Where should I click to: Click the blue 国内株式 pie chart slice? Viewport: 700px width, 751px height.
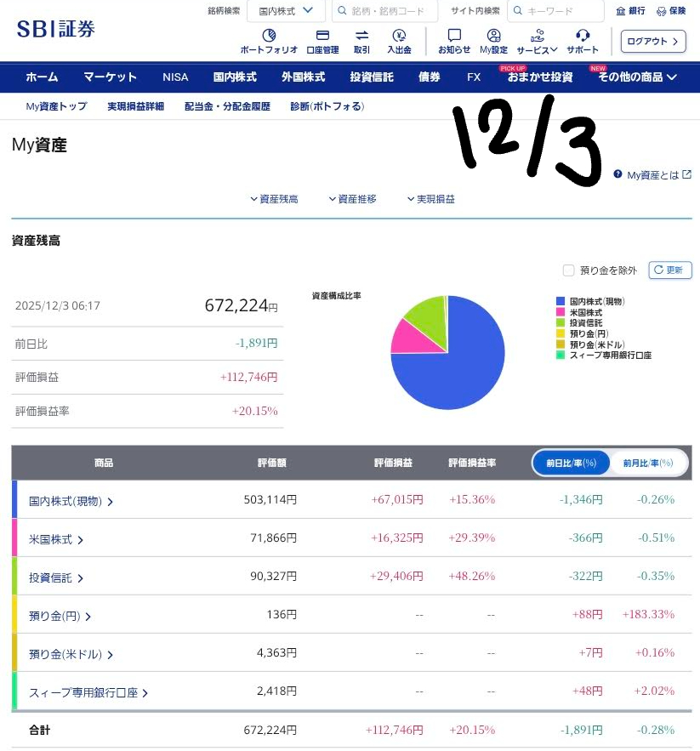tap(459, 366)
